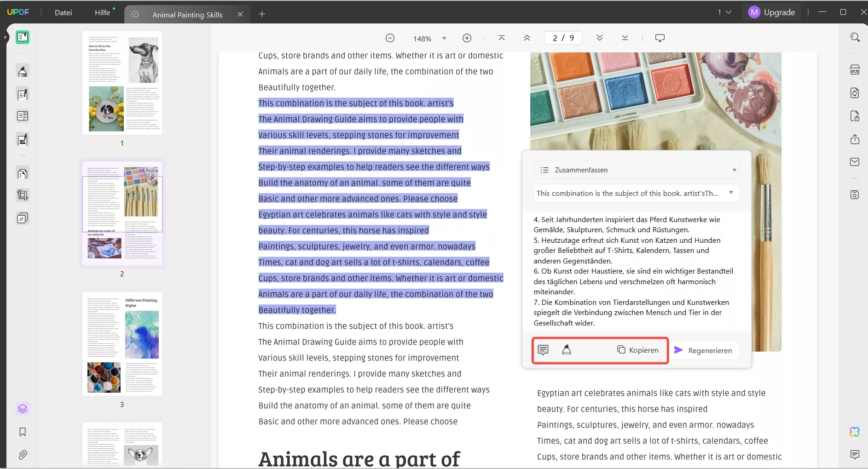868x469 pixels.
Task: Open the Fill and Sign tool in left sidebar
Action: [x=22, y=140]
